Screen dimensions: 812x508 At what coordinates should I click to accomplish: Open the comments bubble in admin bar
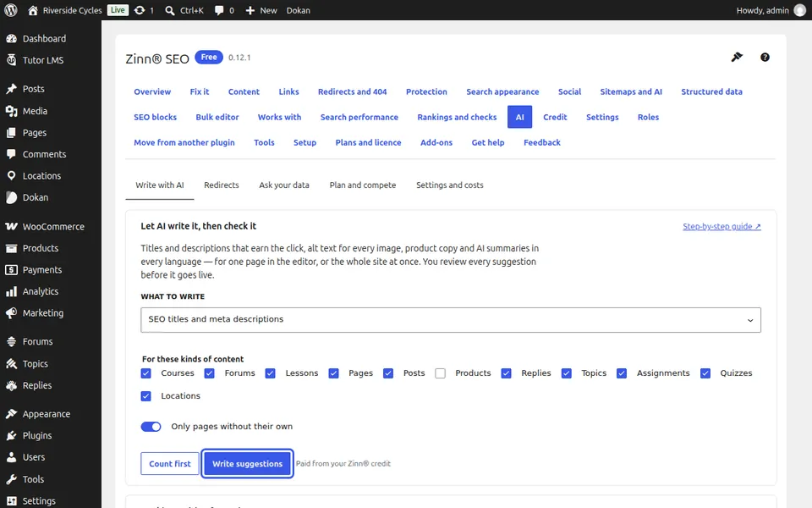pos(219,10)
